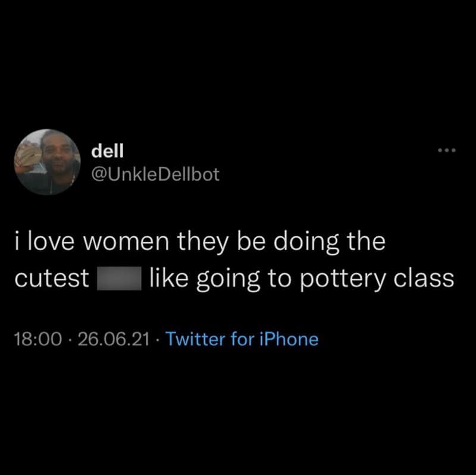Click the 26.06.21 date
This screenshot has height=475, width=476.
click(x=114, y=339)
